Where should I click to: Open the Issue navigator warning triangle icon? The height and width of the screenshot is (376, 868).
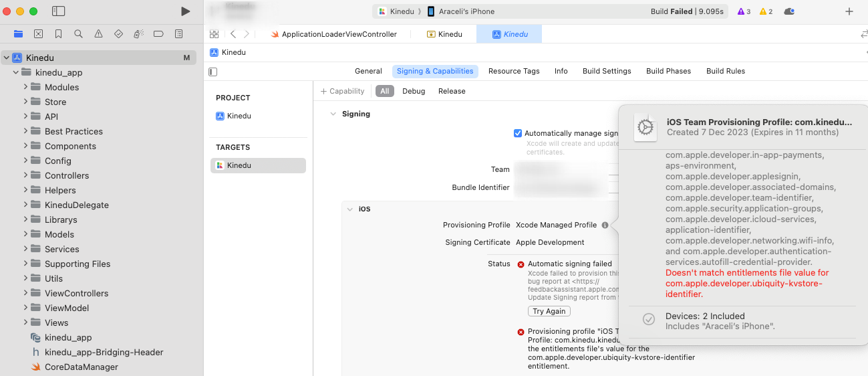tap(98, 33)
